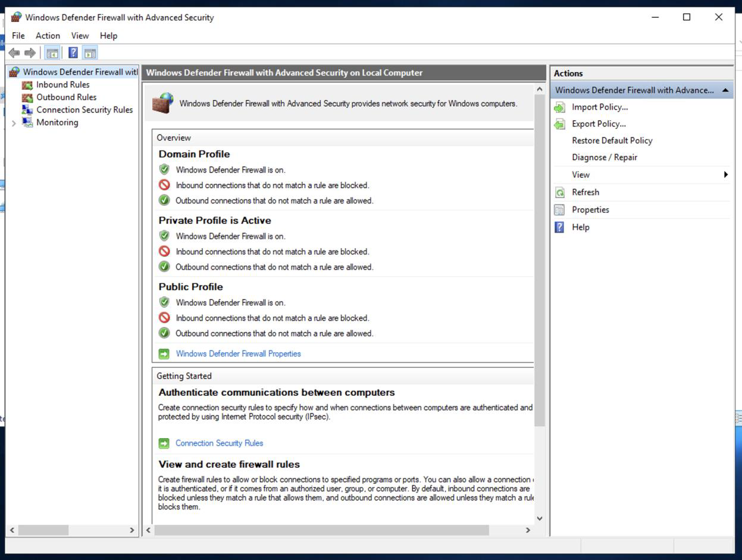Image resolution: width=742 pixels, height=560 pixels.
Task: Click the overview pane's scroll down arrow
Action: pos(540,518)
